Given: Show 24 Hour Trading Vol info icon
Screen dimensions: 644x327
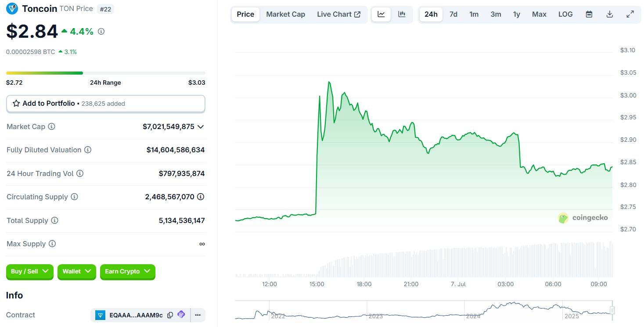Looking at the screenshot, I should tap(80, 173).
